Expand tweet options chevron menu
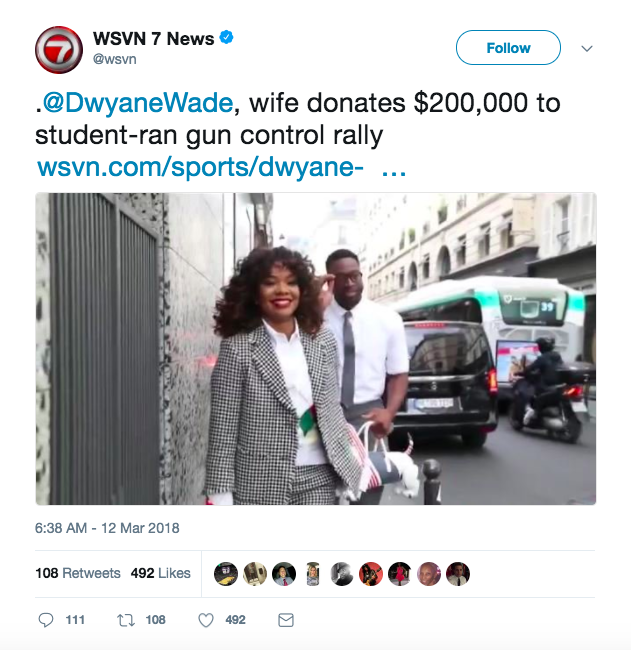The image size is (631, 650). (587, 49)
